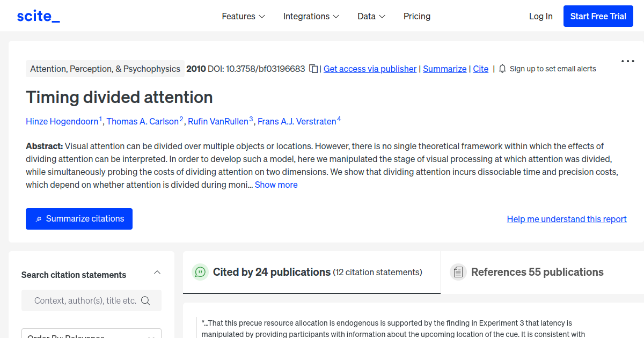Click the green quote icon beside Cited by
The width and height of the screenshot is (644, 338).
(x=200, y=272)
